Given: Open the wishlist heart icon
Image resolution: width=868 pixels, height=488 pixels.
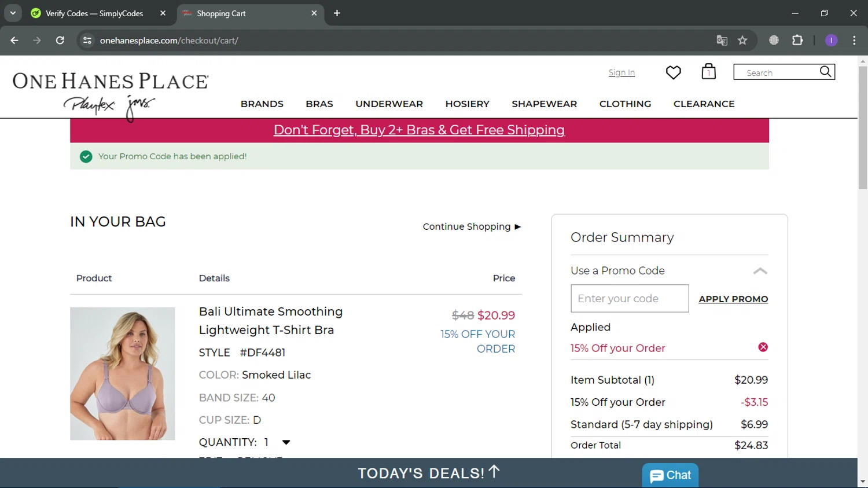Looking at the screenshot, I should 673,72.
